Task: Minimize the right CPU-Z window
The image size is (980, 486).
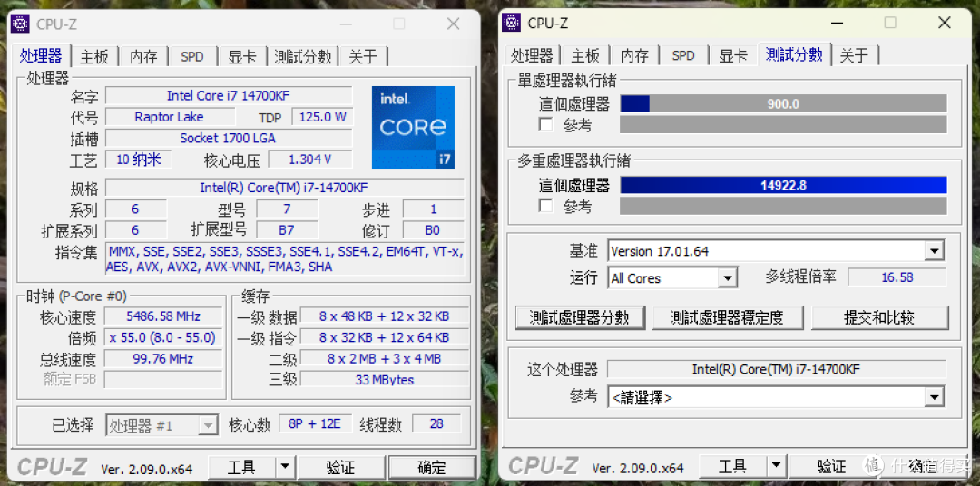Action: click(x=837, y=23)
